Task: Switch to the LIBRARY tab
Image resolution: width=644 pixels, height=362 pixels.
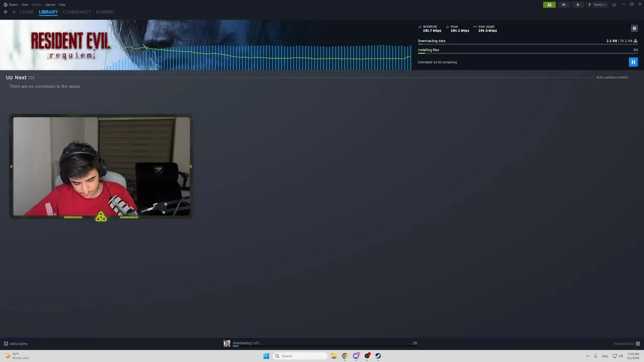Action: click(x=48, y=12)
